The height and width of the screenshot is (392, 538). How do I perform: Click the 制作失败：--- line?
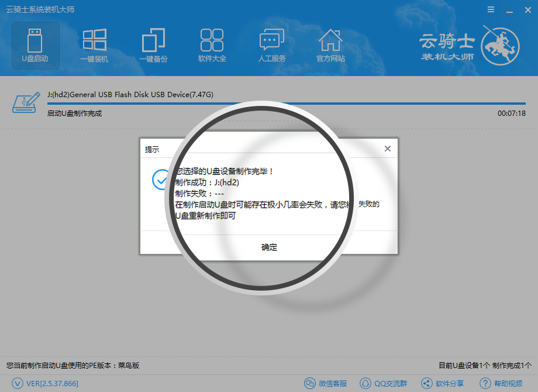click(199, 194)
